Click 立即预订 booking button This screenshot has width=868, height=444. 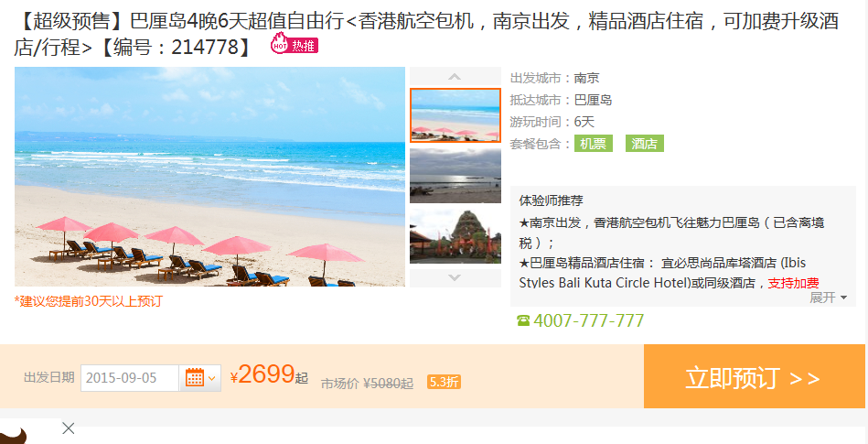(x=754, y=376)
